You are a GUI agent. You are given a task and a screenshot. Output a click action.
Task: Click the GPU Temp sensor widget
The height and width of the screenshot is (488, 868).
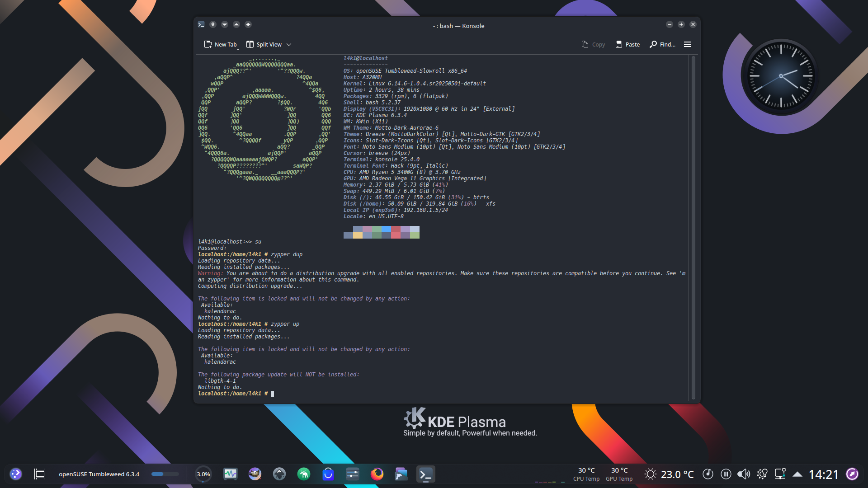[619, 474]
